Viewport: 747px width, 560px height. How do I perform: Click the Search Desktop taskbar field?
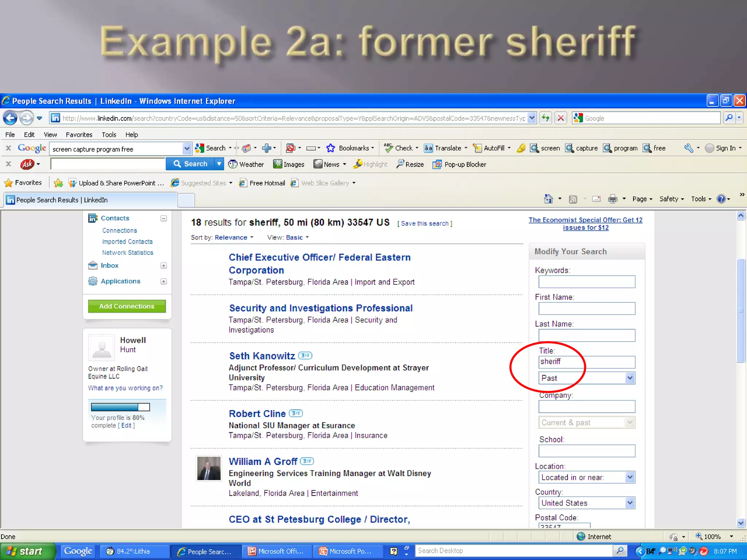pyautogui.click(x=514, y=551)
